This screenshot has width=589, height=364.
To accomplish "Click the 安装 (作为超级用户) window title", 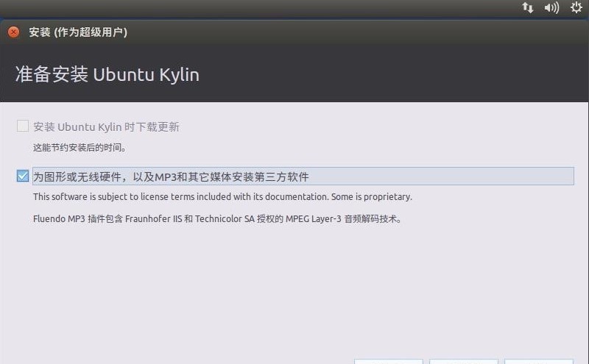I will point(78,32).
